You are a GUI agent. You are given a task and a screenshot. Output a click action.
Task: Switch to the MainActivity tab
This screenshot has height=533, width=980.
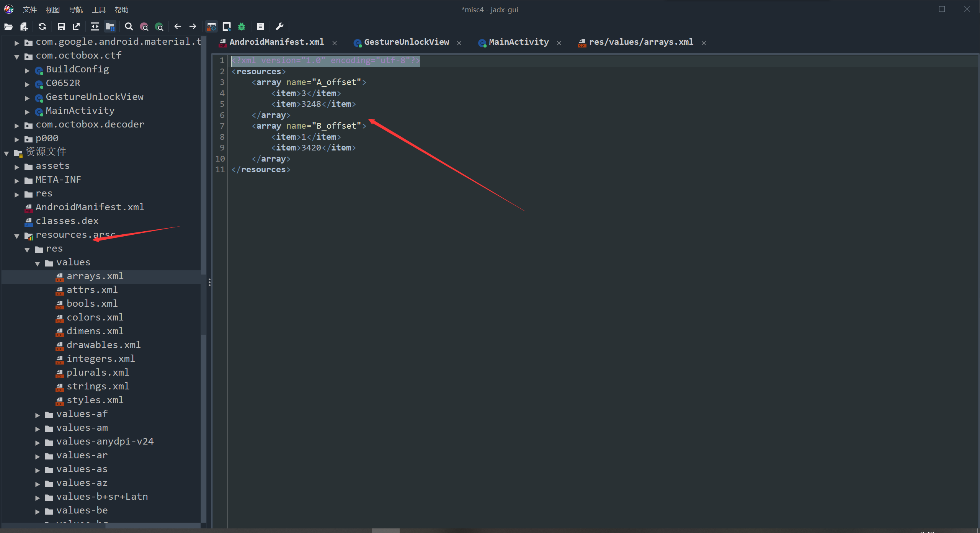tap(518, 42)
